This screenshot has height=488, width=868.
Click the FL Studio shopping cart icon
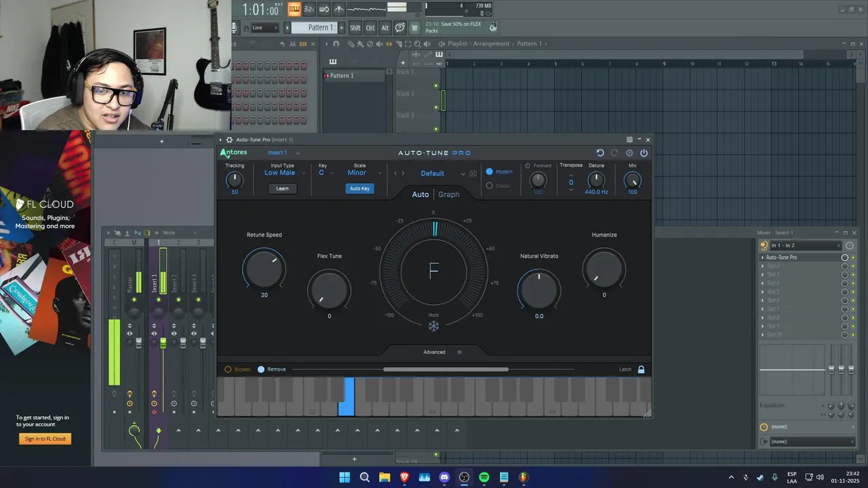point(414,28)
